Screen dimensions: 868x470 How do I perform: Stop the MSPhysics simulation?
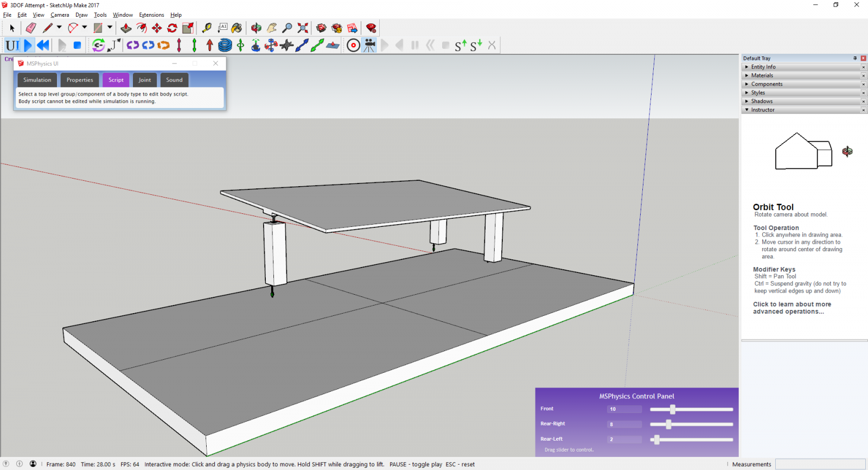coord(78,46)
